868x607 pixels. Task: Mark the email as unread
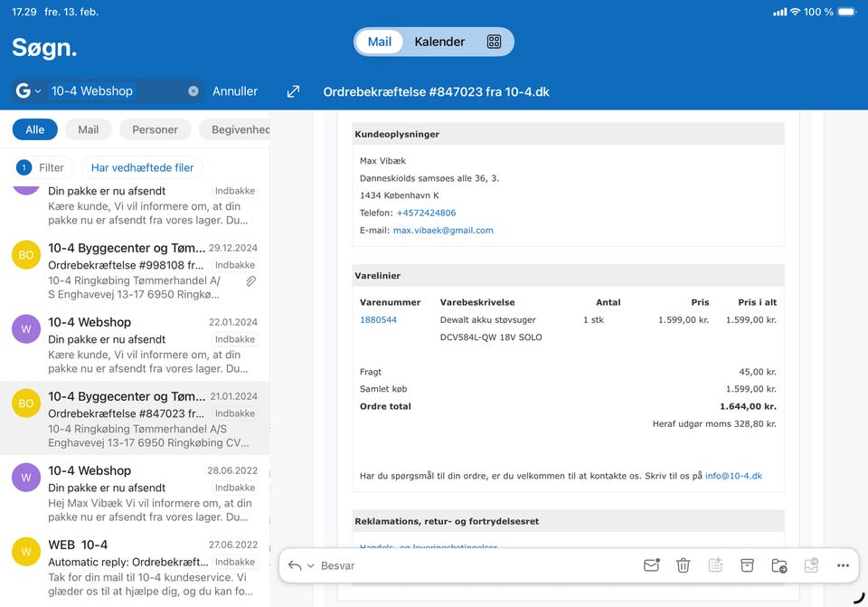[x=651, y=565]
